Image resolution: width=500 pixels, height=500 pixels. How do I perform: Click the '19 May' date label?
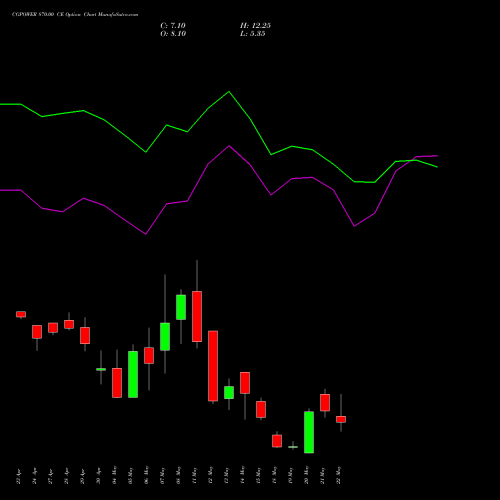click(291, 475)
